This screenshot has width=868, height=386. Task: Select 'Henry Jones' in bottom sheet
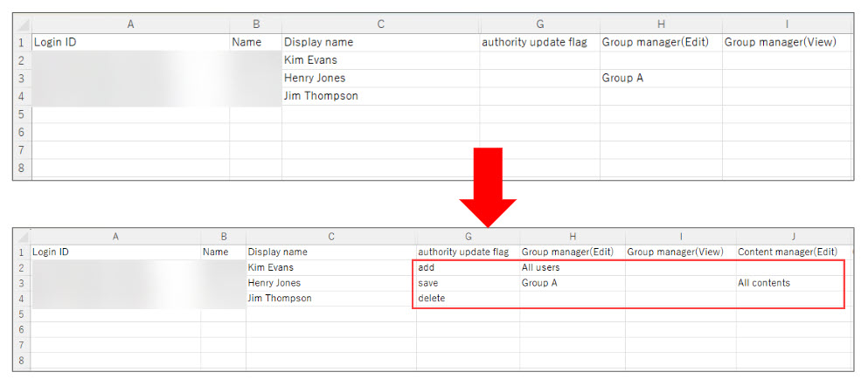click(x=330, y=283)
